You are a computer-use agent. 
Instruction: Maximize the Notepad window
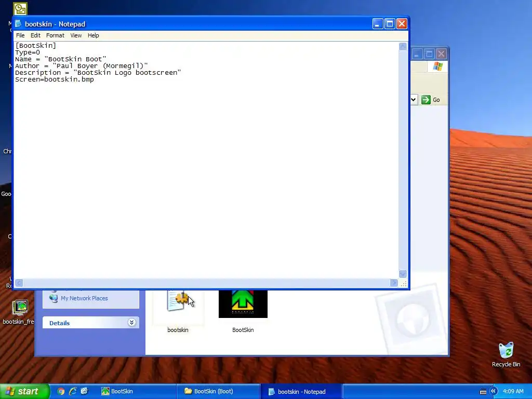(390, 24)
